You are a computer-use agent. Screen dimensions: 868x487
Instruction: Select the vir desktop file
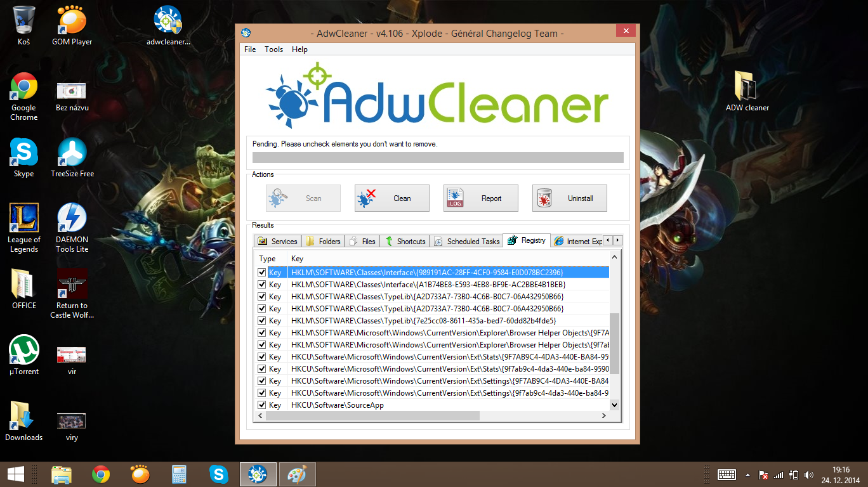[72, 360]
